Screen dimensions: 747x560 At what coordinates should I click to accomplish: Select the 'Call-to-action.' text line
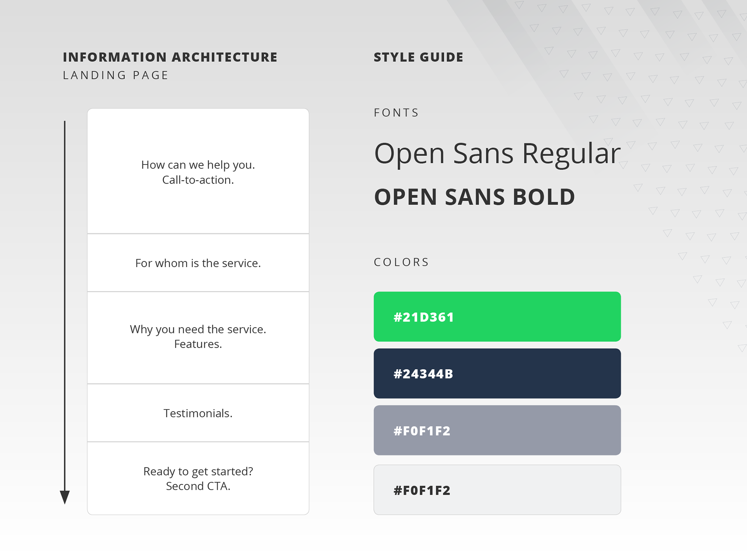(x=198, y=180)
